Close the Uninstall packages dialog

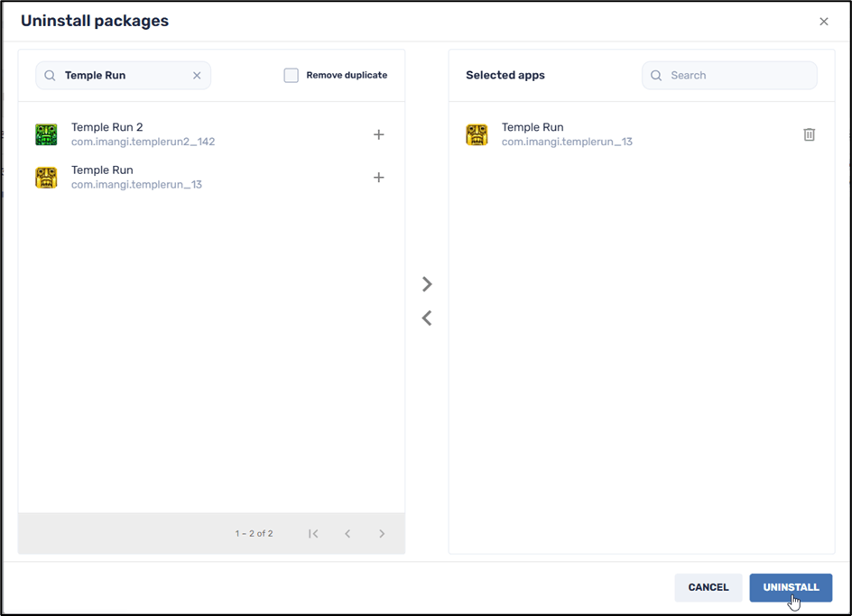823,22
